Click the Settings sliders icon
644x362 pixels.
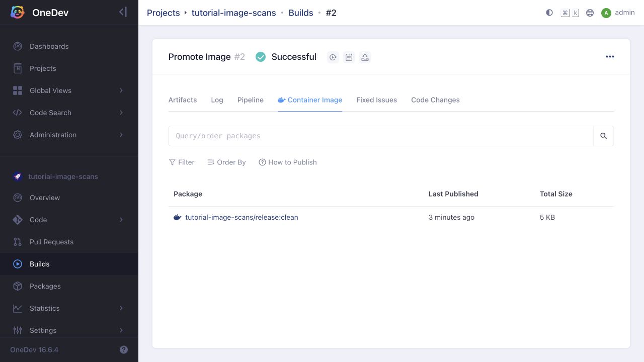[x=18, y=330]
